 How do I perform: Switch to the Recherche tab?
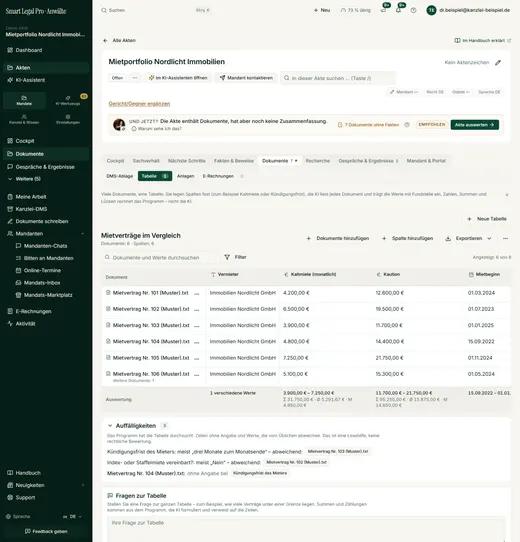tap(318, 161)
